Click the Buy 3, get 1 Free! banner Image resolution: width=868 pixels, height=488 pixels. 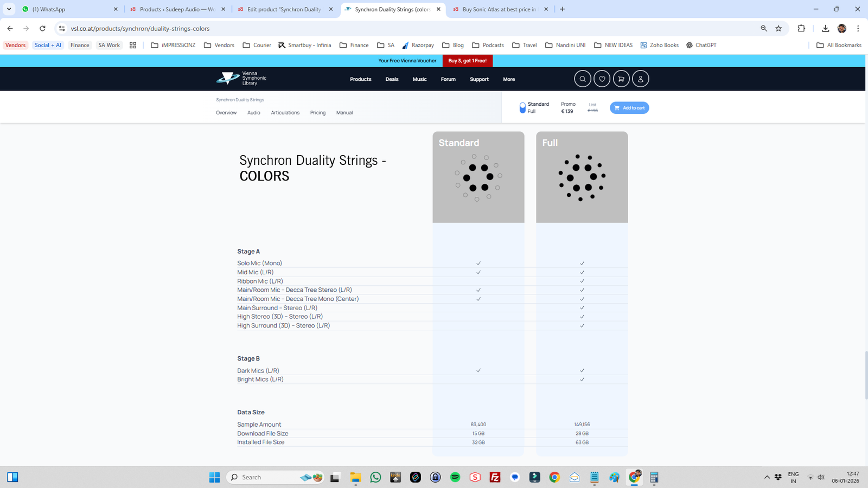467,61
